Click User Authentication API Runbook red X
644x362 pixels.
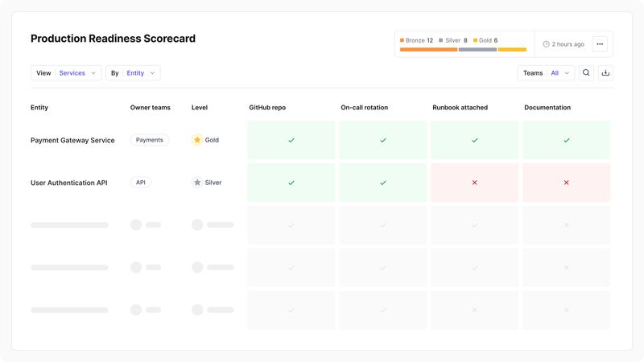pyautogui.click(x=474, y=183)
